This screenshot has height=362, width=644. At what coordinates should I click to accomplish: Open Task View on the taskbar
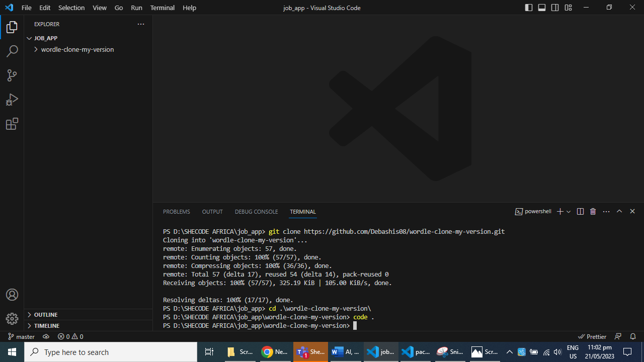coord(209,352)
